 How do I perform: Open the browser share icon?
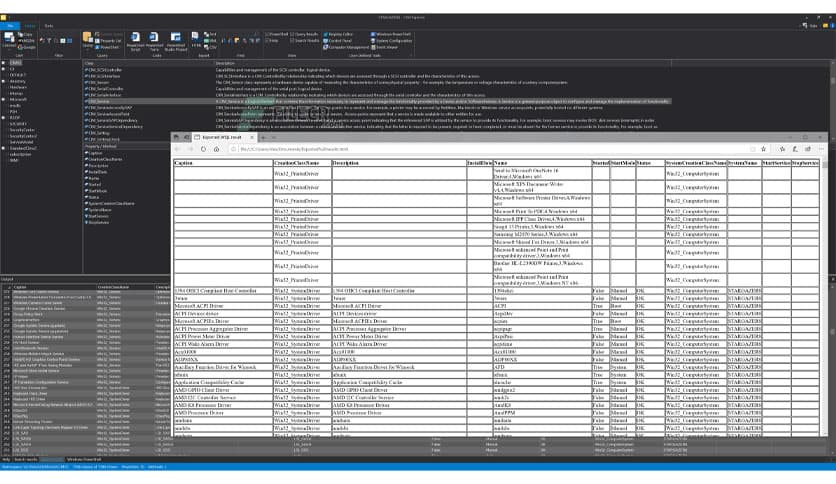click(808, 149)
